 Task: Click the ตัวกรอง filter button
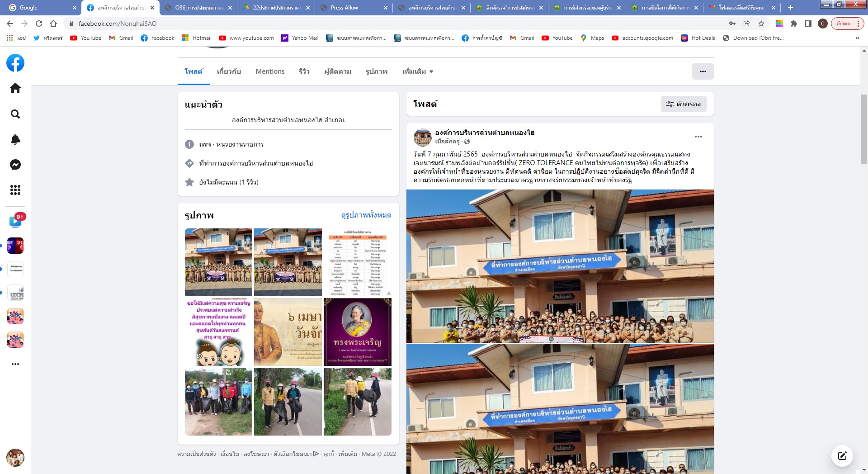(683, 104)
